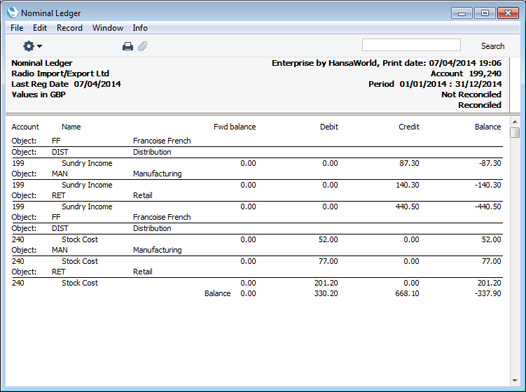The height and width of the screenshot is (392, 526).
Task: Click the paperclip attachments icon
Action: pos(143,46)
